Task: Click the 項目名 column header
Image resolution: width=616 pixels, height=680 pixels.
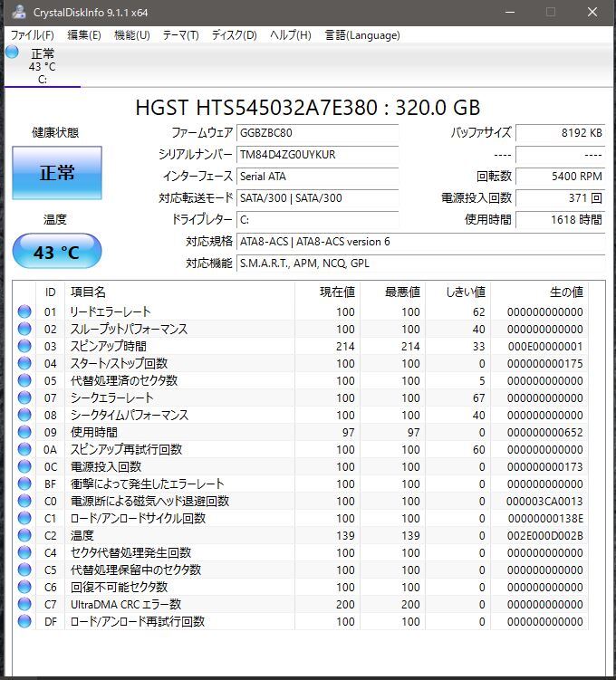Action: click(x=179, y=292)
